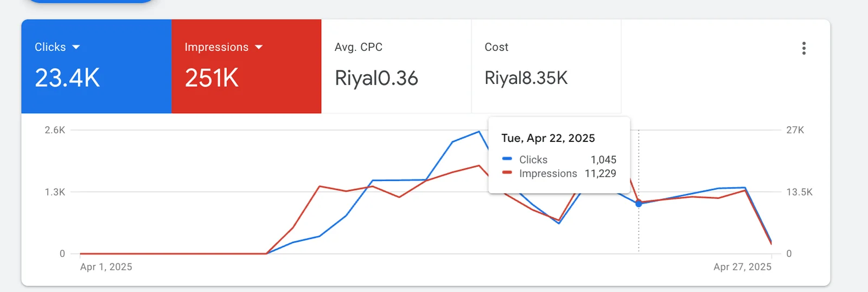Click the 23.4K clicks total value
This screenshot has height=292, width=868.
click(67, 78)
